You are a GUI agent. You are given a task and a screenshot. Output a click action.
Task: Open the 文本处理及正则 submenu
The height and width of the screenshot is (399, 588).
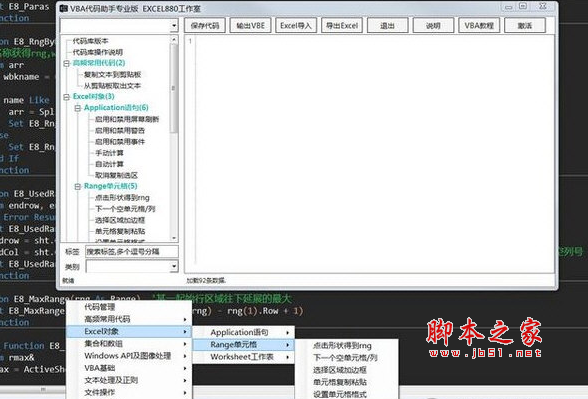point(129,380)
